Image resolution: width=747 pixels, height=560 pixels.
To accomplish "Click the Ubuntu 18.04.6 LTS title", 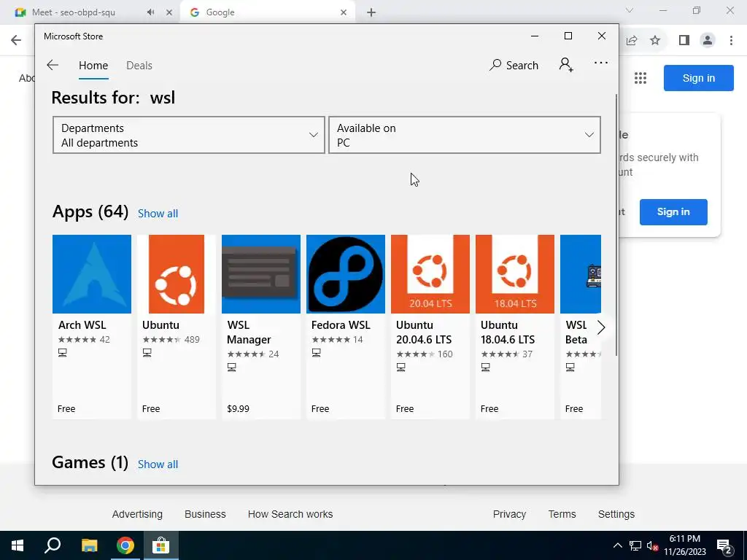I will coord(508,332).
